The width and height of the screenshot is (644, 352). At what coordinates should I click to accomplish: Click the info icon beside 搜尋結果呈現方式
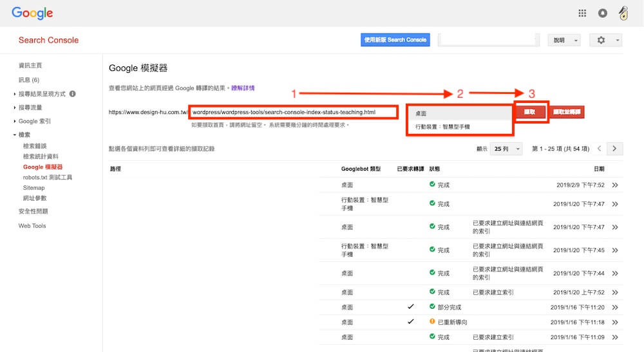click(72, 94)
